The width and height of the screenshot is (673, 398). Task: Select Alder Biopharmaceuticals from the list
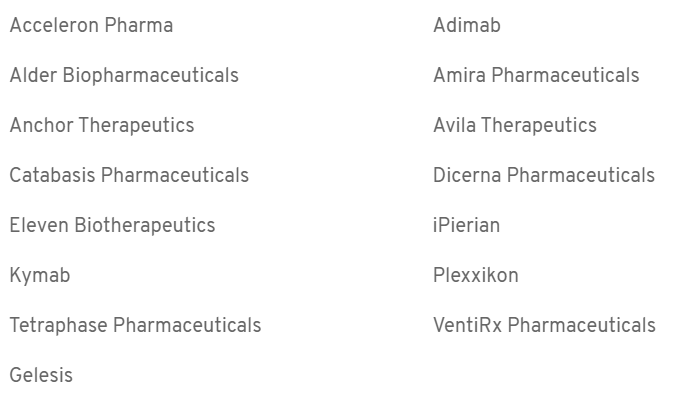[124, 76]
